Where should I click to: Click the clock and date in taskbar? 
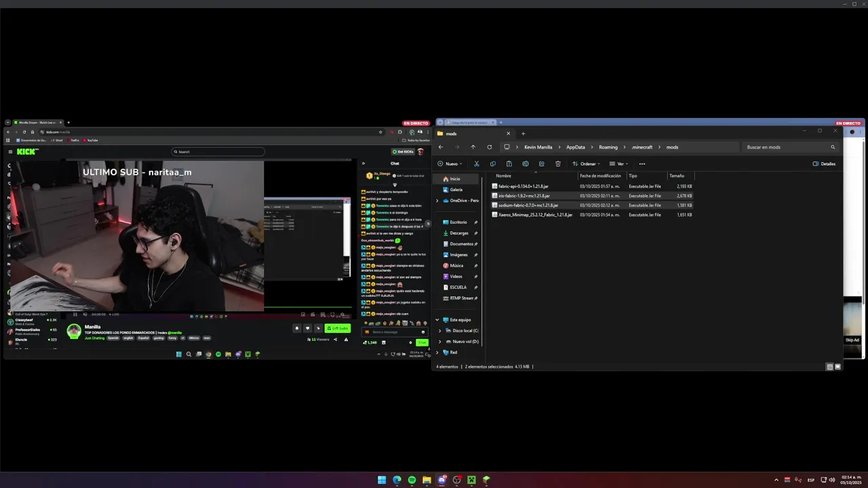point(850,480)
